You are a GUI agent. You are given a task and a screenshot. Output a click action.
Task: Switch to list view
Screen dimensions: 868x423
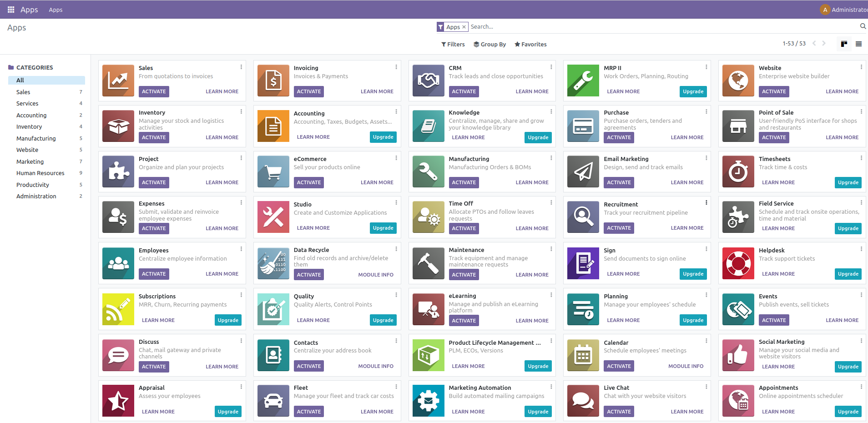point(858,44)
